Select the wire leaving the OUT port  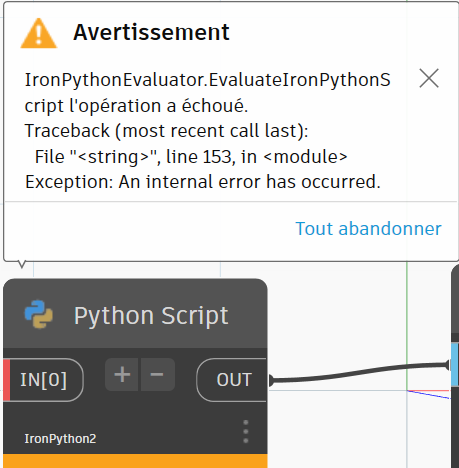358,373
